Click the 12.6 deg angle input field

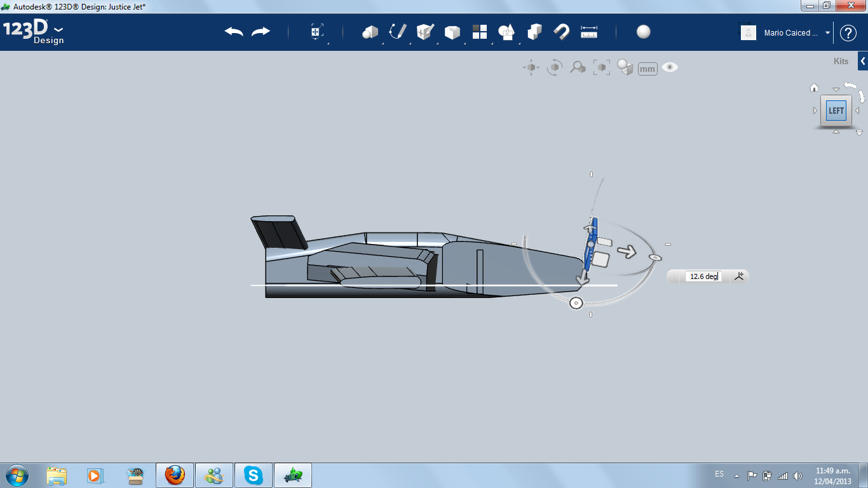703,276
